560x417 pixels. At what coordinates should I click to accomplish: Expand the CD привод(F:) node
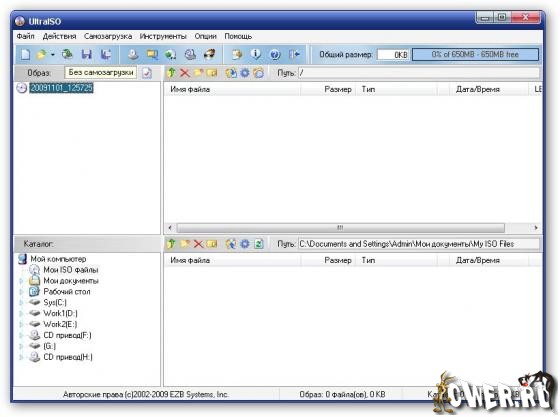pos(21,336)
